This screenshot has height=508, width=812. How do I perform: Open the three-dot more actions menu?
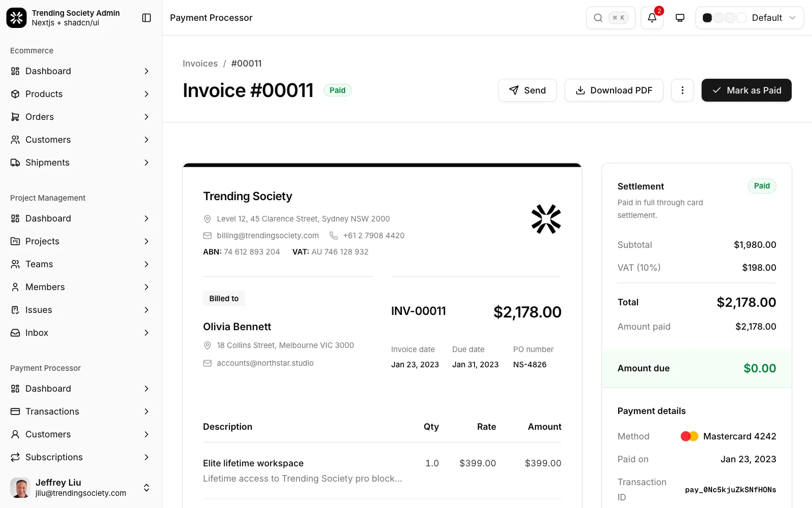(683, 90)
